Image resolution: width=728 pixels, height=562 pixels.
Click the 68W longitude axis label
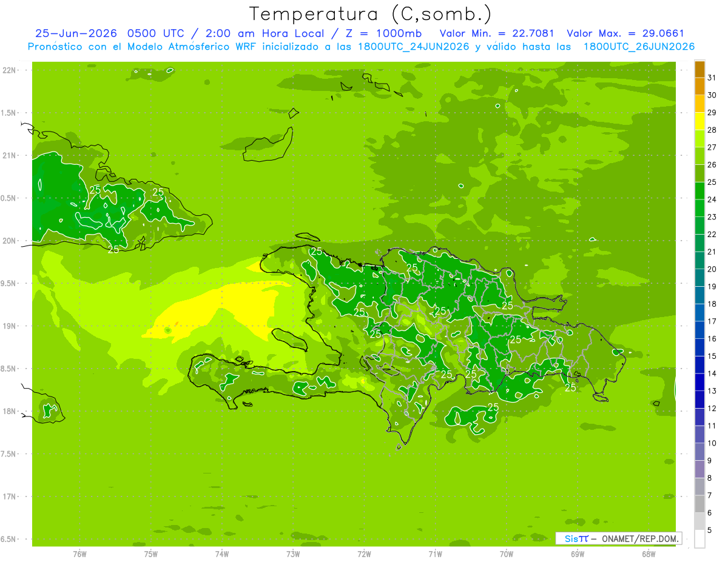coord(648,554)
